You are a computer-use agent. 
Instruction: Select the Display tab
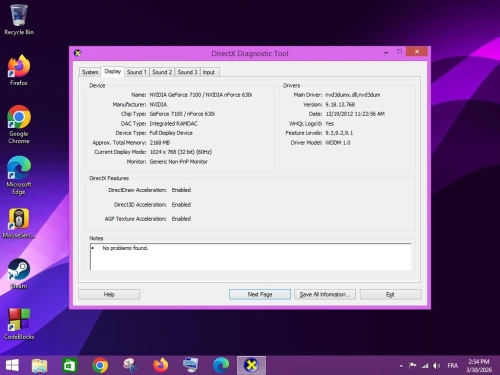(113, 71)
